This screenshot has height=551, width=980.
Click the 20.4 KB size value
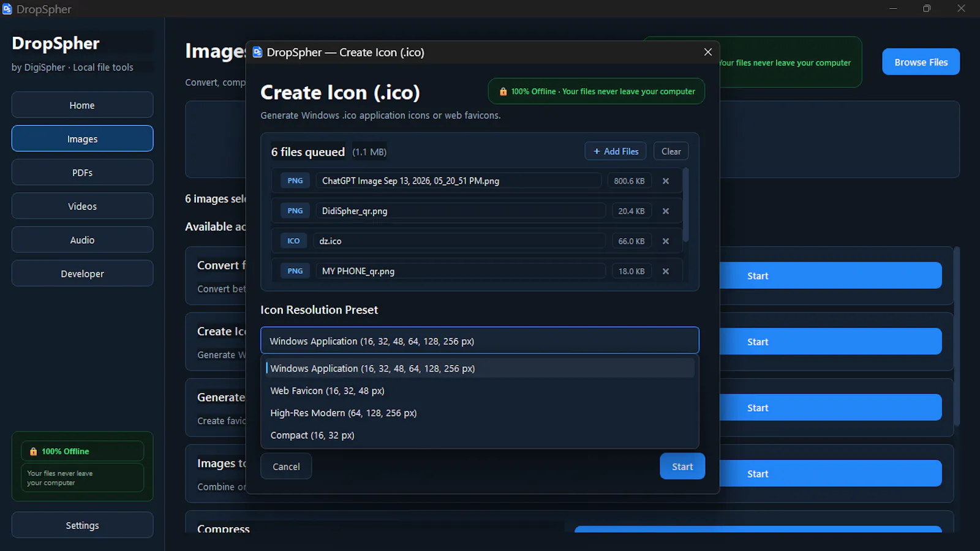(x=631, y=211)
